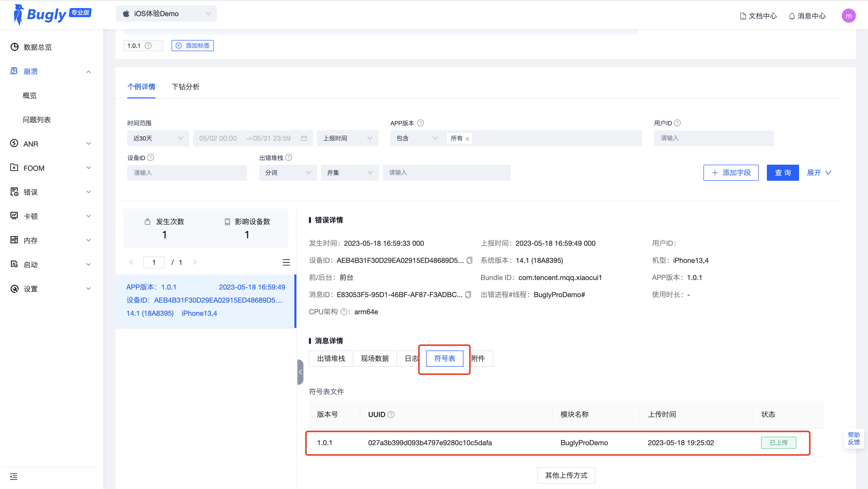Screen dimensions: 868x489
Task: Click the 错误 sidebar icon
Action: (14, 192)
